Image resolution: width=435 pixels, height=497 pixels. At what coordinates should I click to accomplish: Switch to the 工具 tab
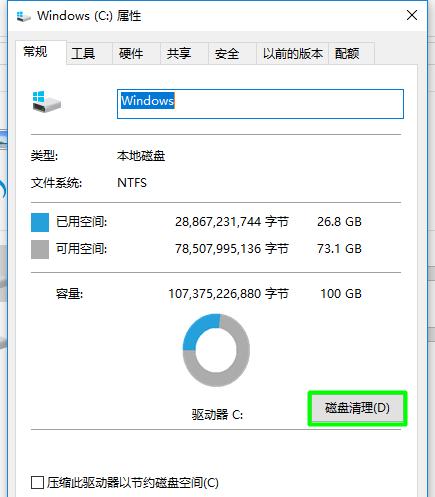pos(83,53)
